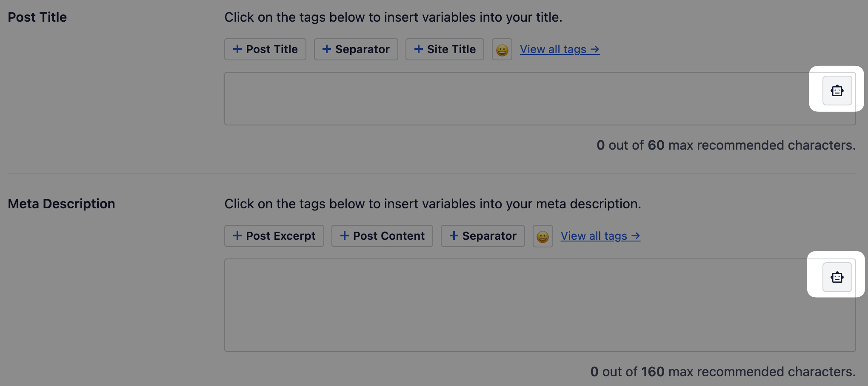
Task: Insert Separator tag into the post title
Action: click(x=356, y=49)
